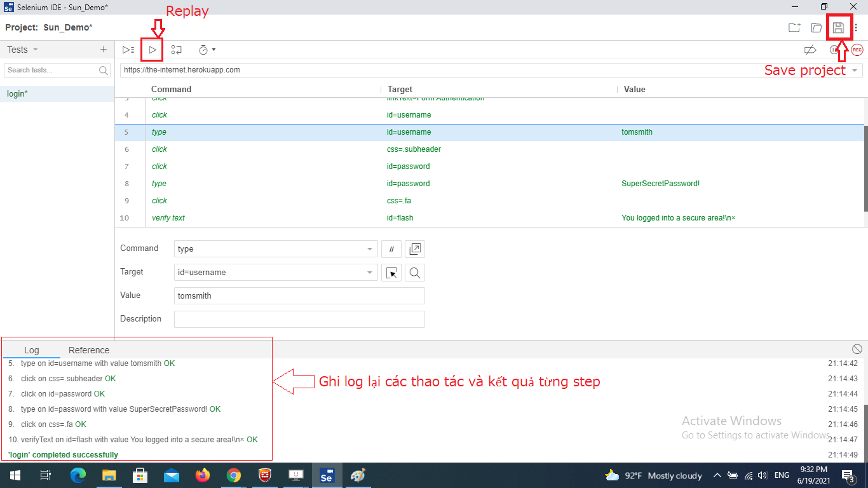Select row 8 SuperSecretPassword! value cell
Screen dimensions: 868x488
click(660, 184)
